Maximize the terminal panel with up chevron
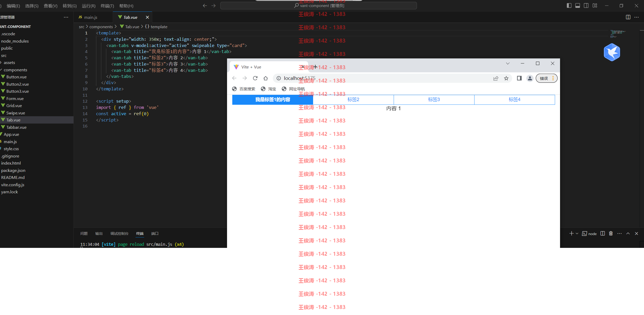Image resolution: width=644 pixels, height=315 pixels. pos(628,234)
